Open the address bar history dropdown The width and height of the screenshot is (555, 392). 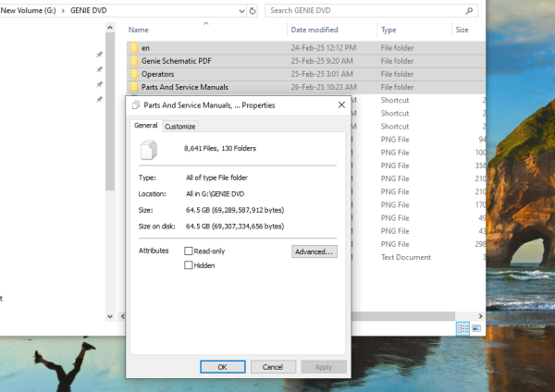pyautogui.click(x=241, y=11)
